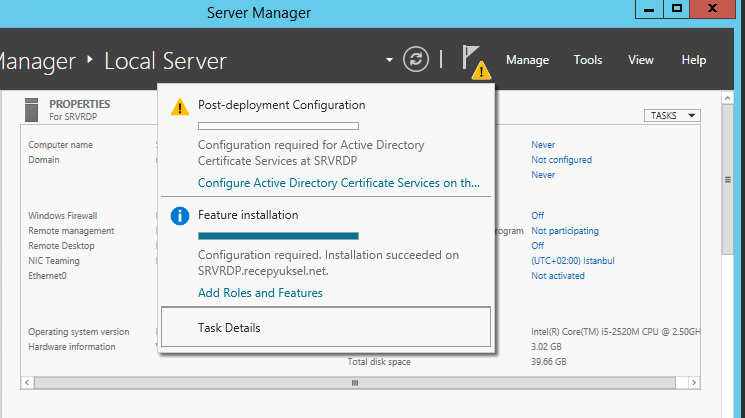Click the Add Roles and Features link
This screenshot has width=745, height=418.
tap(260, 293)
